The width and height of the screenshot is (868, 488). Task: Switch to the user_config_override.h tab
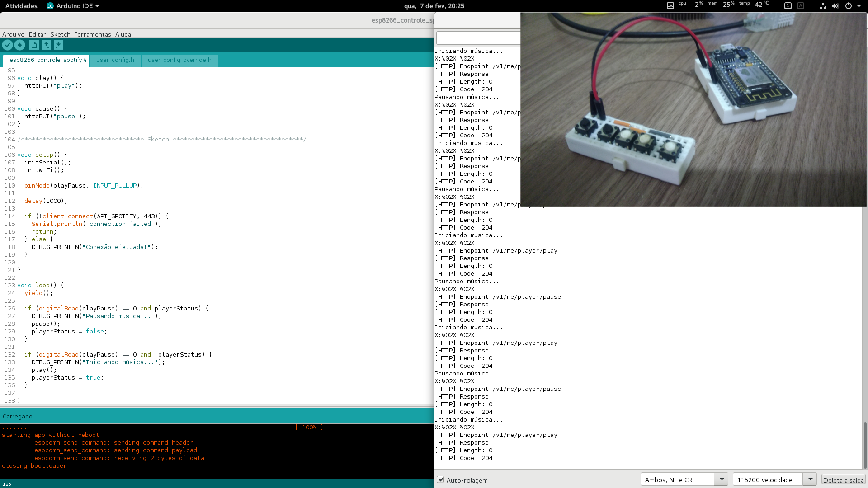pos(179,60)
